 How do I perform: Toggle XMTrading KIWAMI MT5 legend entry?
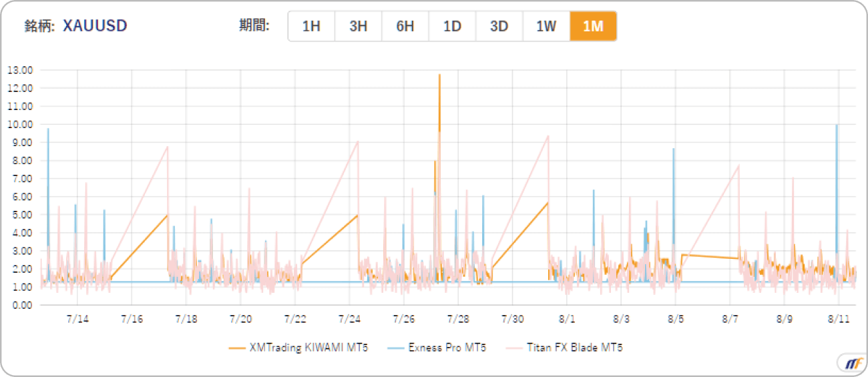(298, 348)
